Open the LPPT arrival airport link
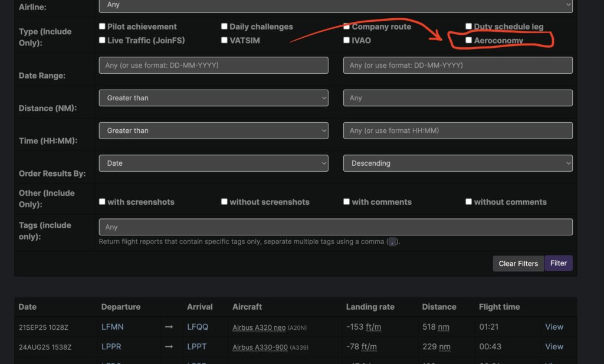 coord(197,346)
